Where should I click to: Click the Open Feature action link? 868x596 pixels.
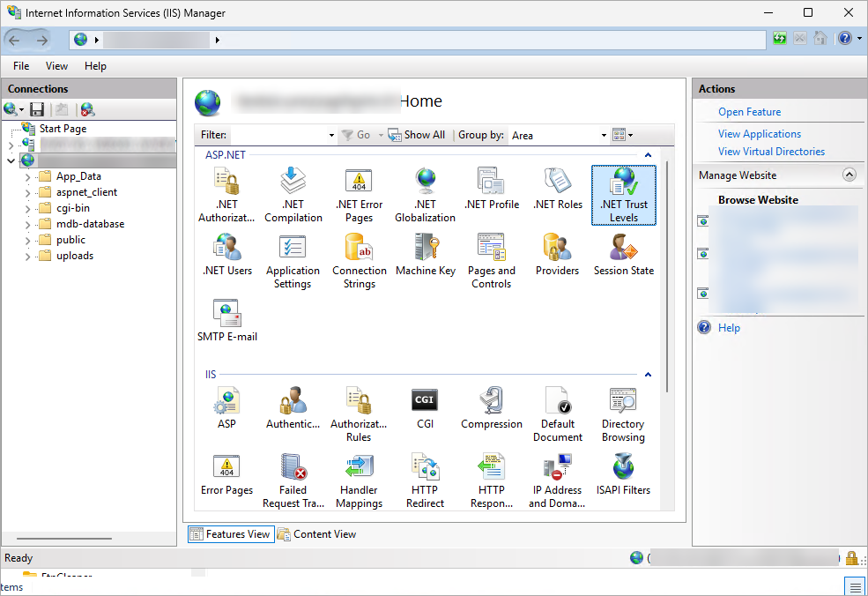750,112
